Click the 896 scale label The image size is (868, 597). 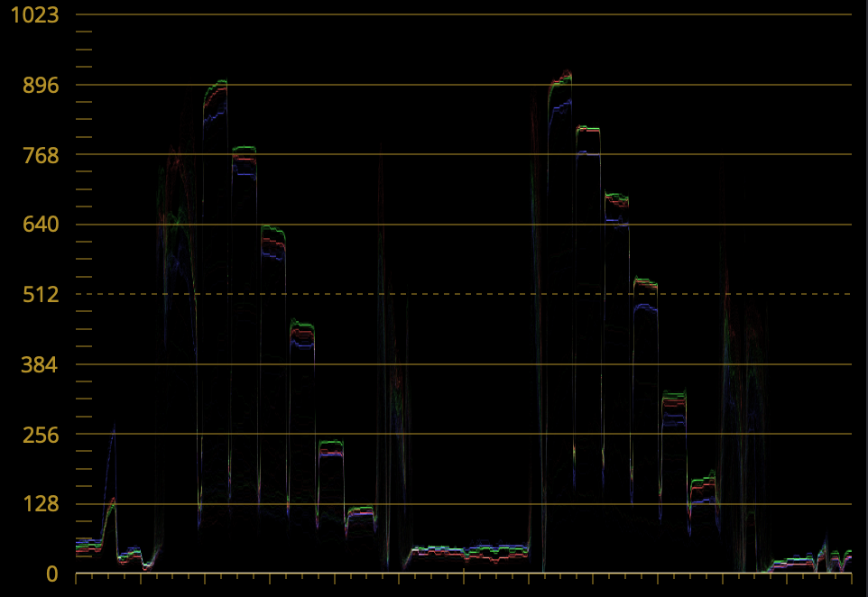(41, 85)
